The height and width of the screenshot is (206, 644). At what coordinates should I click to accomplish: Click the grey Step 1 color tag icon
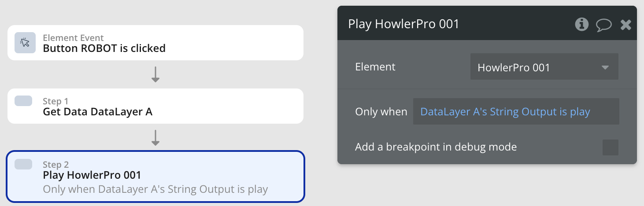(23, 101)
